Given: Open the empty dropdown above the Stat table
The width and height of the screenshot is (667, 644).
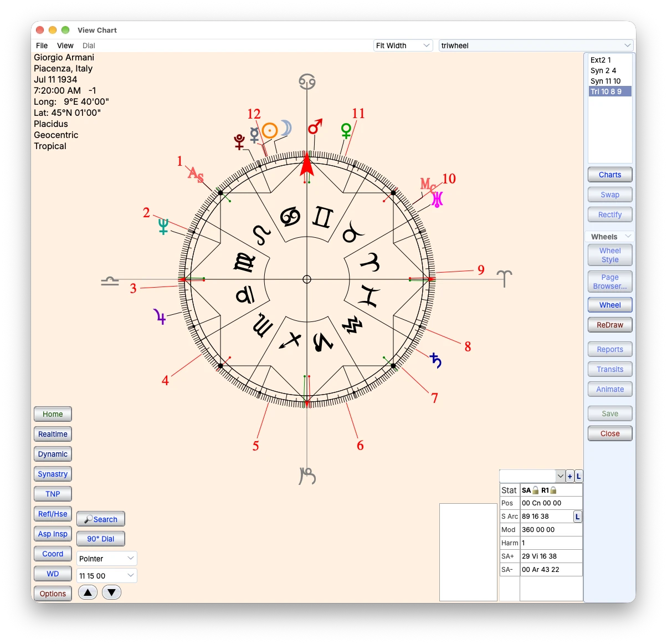Looking at the screenshot, I should tap(532, 476).
